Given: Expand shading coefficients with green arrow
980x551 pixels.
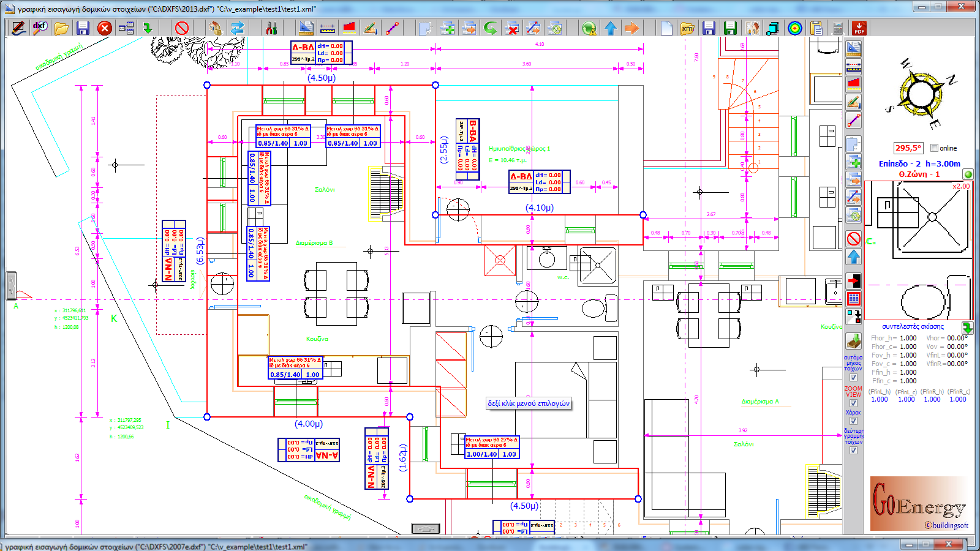Looking at the screenshot, I should tap(967, 328).
